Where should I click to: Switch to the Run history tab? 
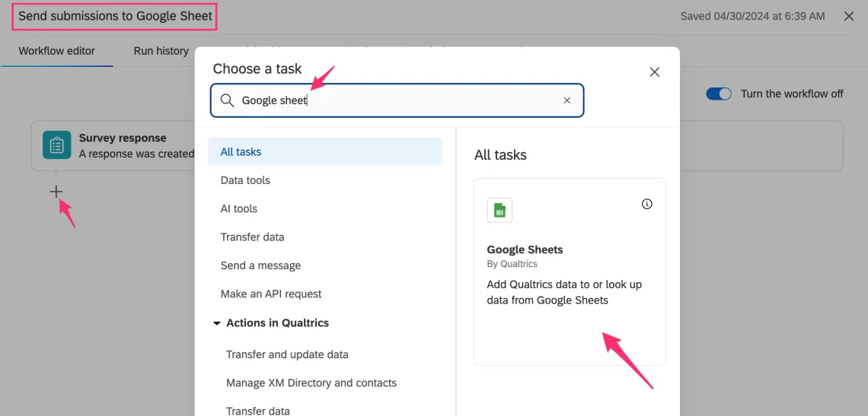point(161,51)
